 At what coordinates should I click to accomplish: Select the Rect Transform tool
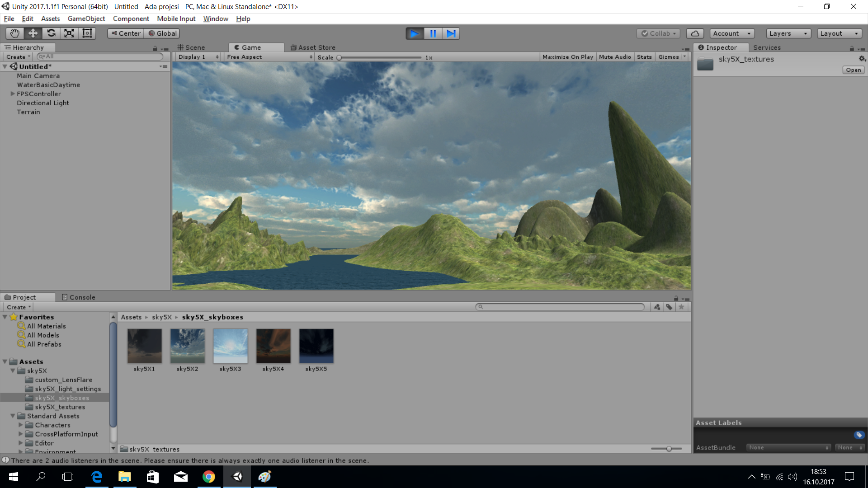point(87,33)
